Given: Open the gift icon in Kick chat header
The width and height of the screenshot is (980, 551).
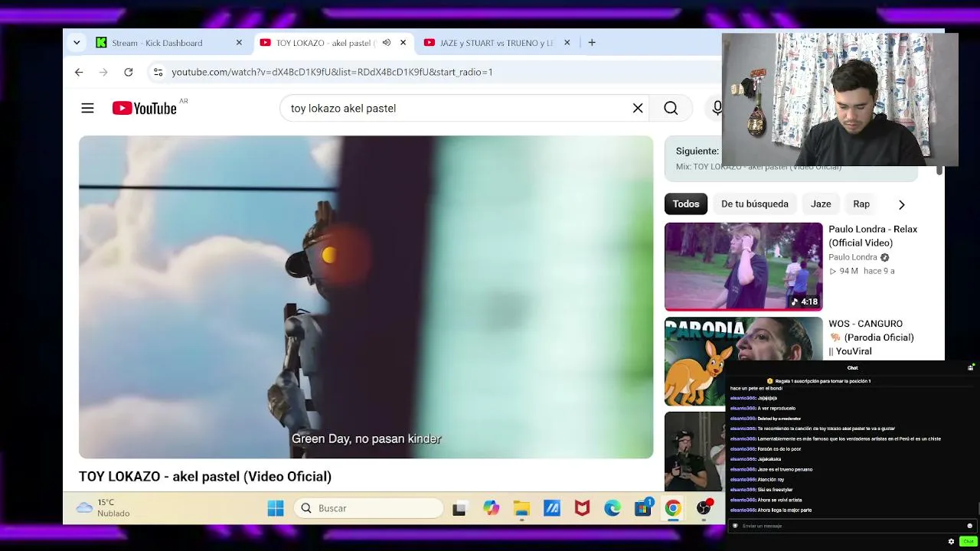Looking at the screenshot, I should [971, 367].
